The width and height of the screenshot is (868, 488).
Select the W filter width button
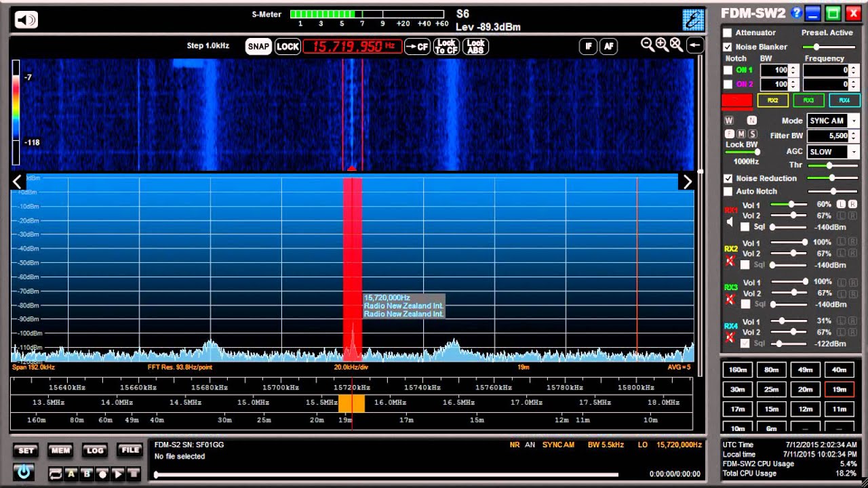[729, 120]
